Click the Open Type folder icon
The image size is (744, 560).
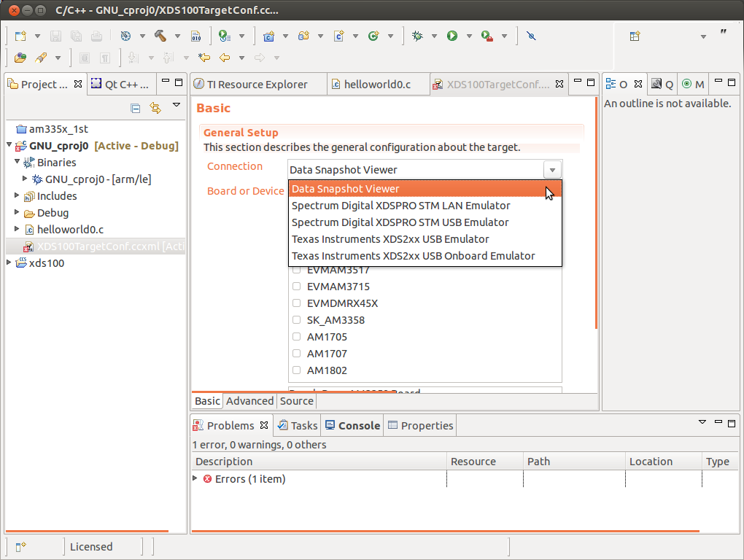click(20, 58)
